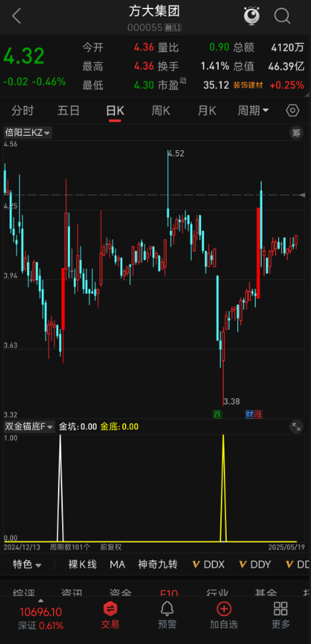Select 神奇九转 indicator
This screenshot has height=644, width=311.
(x=158, y=565)
